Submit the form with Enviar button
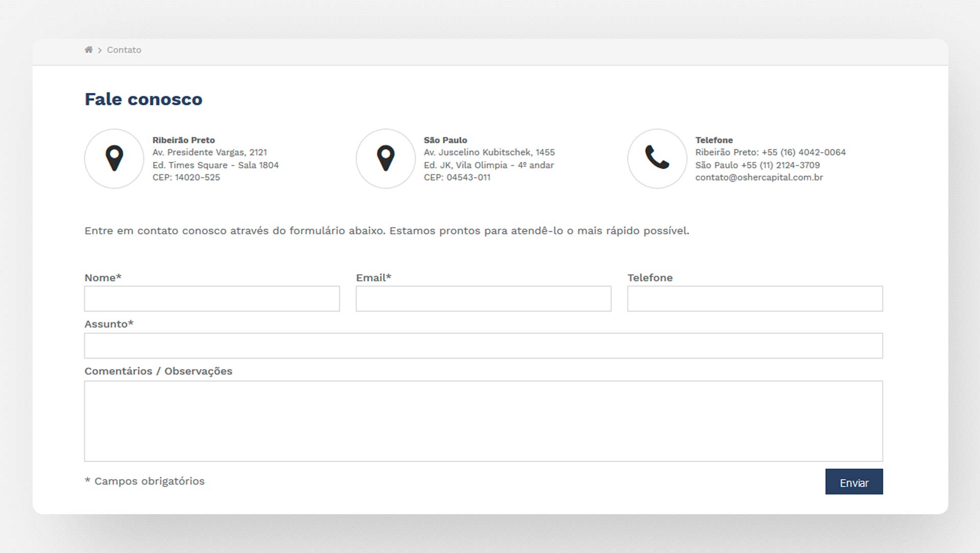 [x=854, y=482]
